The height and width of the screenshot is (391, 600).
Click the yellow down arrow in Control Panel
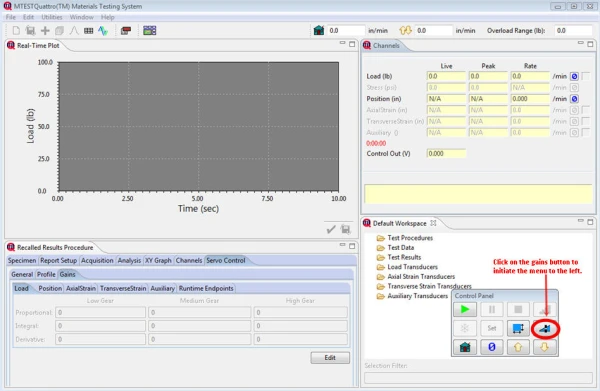pyautogui.click(x=545, y=347)
